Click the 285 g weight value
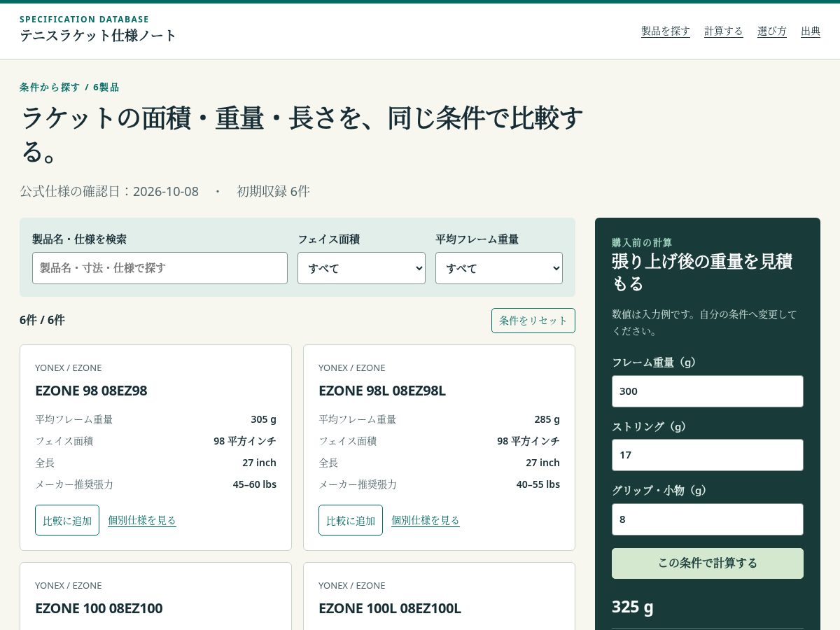Image resolution: width=840 pixels, height=630 pixels. (x=547, y=419)
